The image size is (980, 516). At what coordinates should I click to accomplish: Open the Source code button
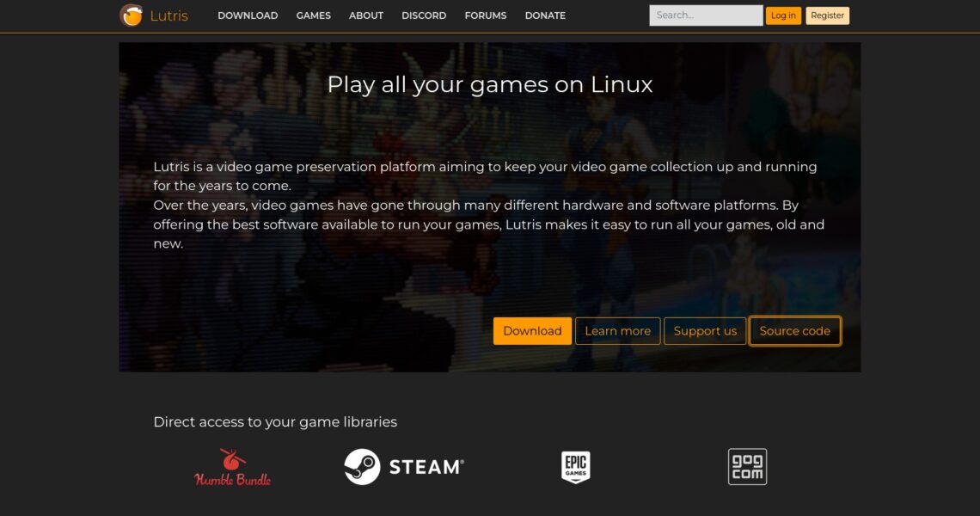[794, 331]
